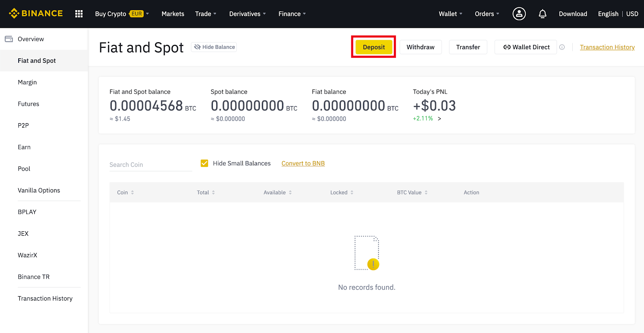This screenshot has width=644, height=333.
Task: Sort table by Coin column arrows
Action: pyautogui.click(x=132, y=192)
